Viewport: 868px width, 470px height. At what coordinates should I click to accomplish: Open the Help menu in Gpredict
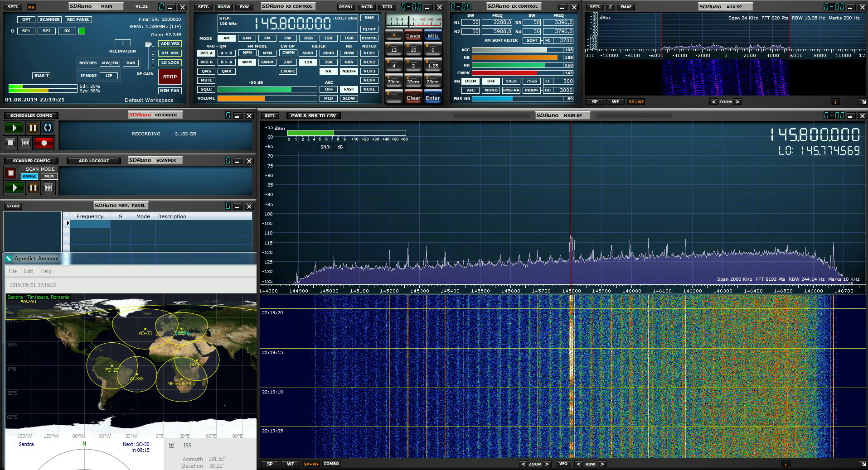click(46, 271)
